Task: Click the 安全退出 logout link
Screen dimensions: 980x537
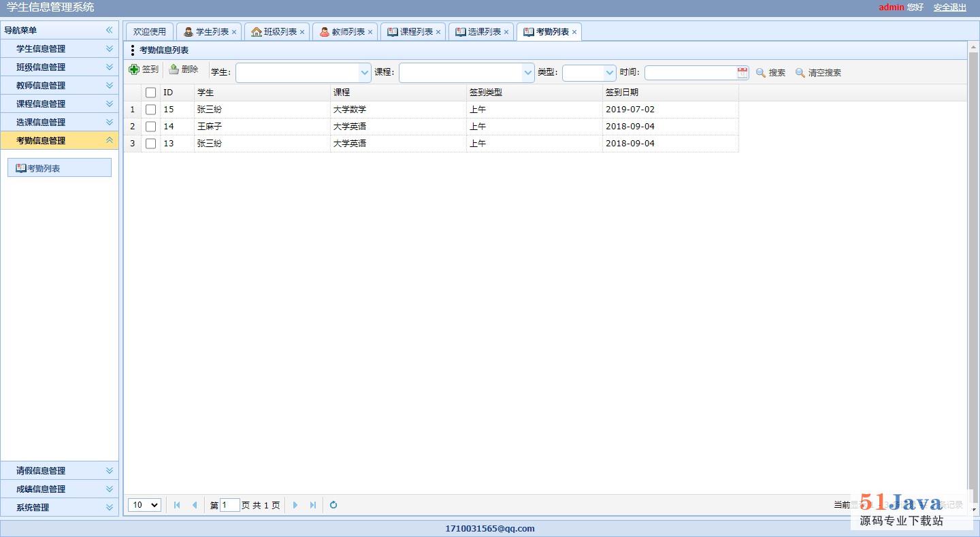Action: pos(950,7)
